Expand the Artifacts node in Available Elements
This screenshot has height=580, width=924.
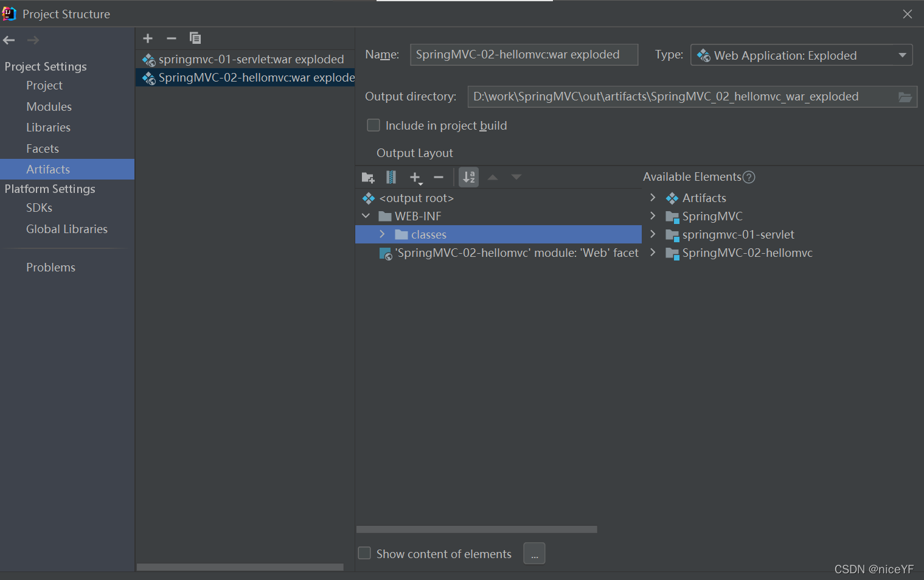point(653,198)
